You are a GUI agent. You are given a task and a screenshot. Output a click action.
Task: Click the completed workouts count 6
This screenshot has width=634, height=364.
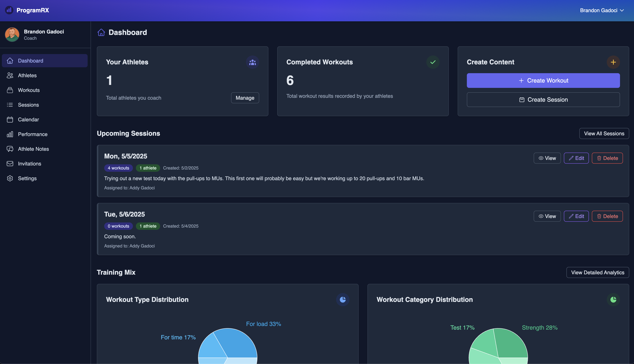290,81
